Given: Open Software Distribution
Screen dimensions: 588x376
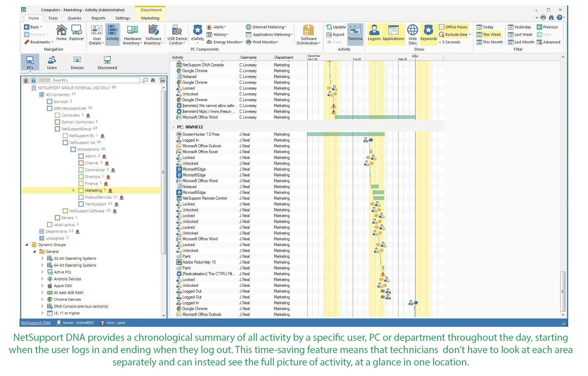Looking at the screenshot, I should [x=309, y=35].
